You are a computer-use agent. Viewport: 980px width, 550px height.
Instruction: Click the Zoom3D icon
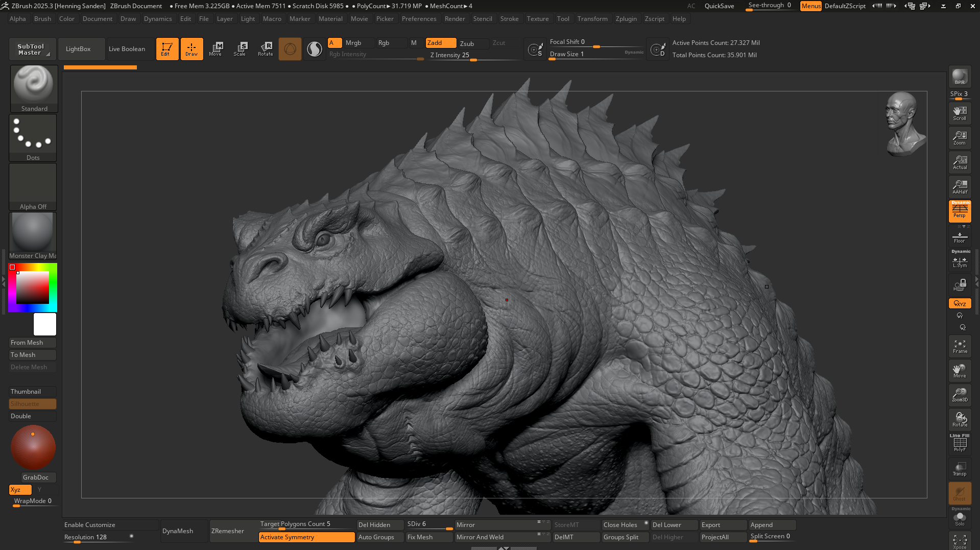click(960, 395)
